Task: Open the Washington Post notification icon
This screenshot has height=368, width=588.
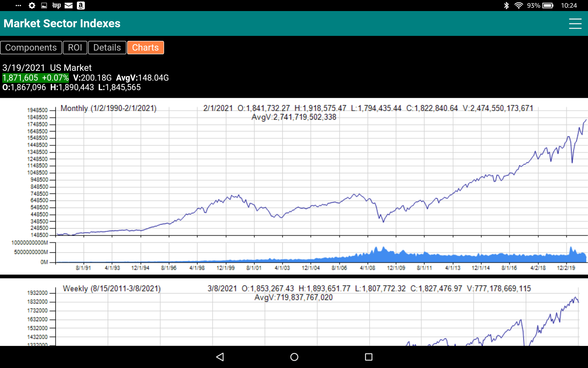Action: pos(56,5)
